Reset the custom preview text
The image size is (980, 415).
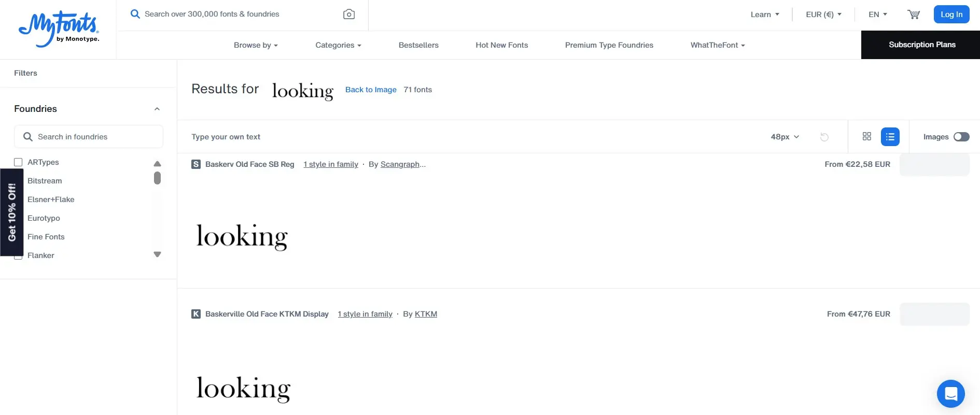pyautogui.click(x=824, y=137)
